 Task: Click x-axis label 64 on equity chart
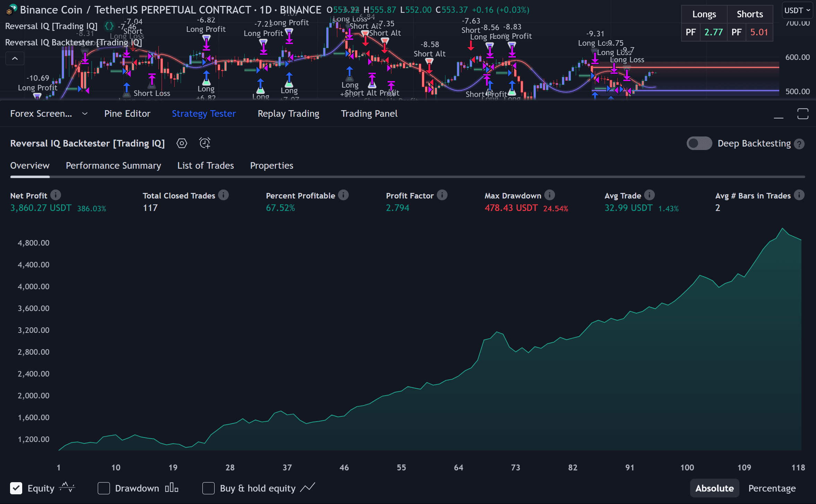(x=458, y=468)
